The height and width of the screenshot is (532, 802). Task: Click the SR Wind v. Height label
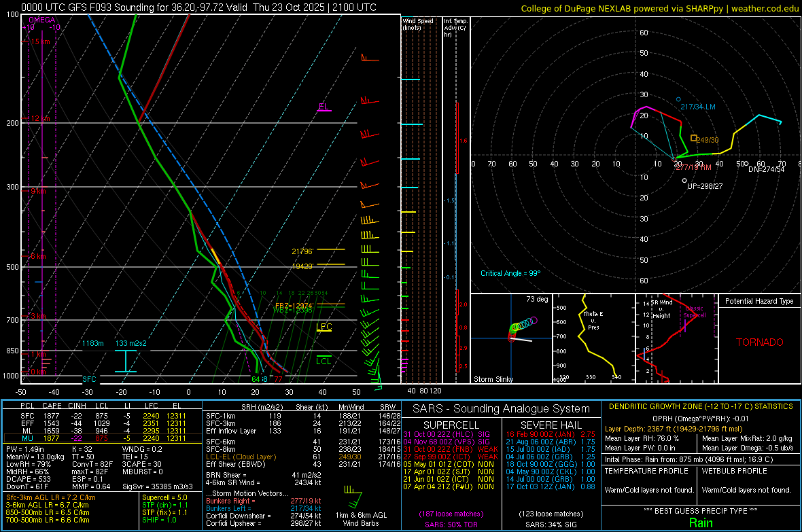coord(661,309)
